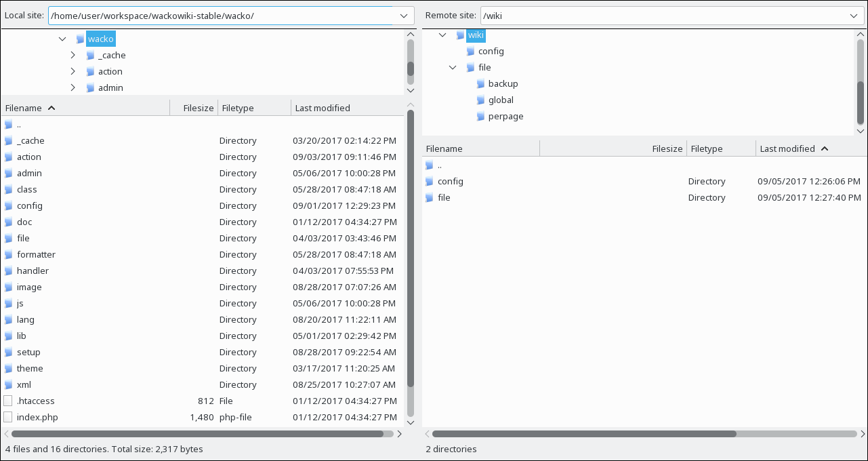
Task: Sort local files by Filesize column
Action: coord(199,108)
